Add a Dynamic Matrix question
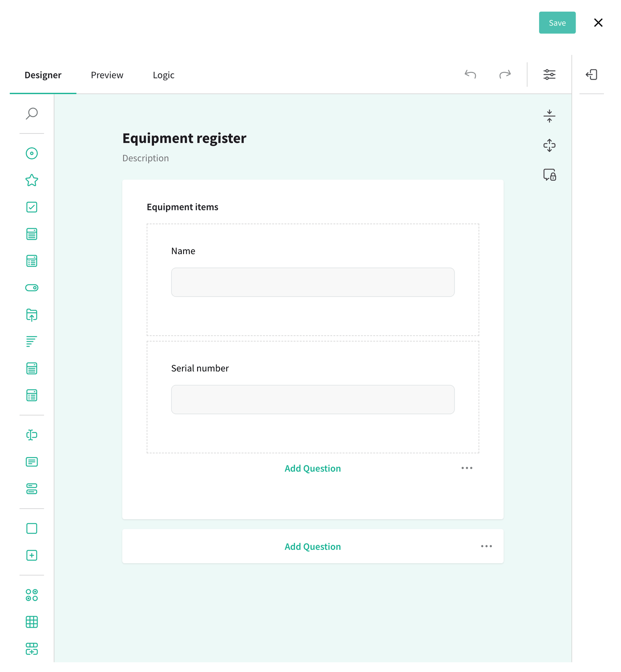621x672 pixels. 32,649
